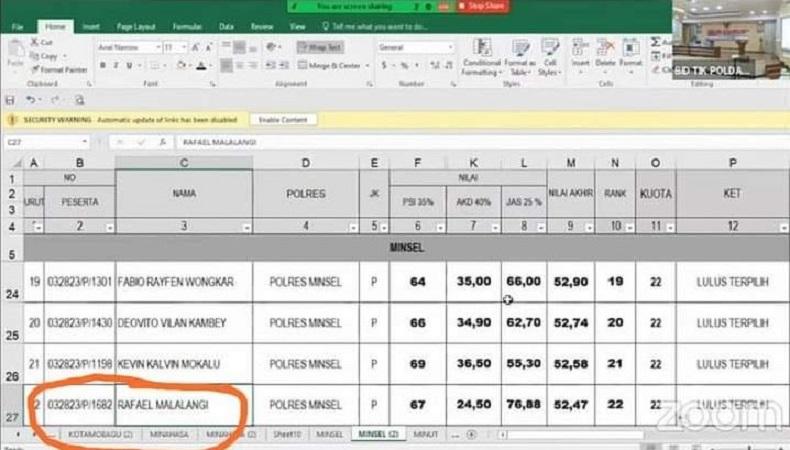Viewport: 790px width, 450px height.
Task: Open the Page Layout ribbon tab
Action: [x=136, y=26]
